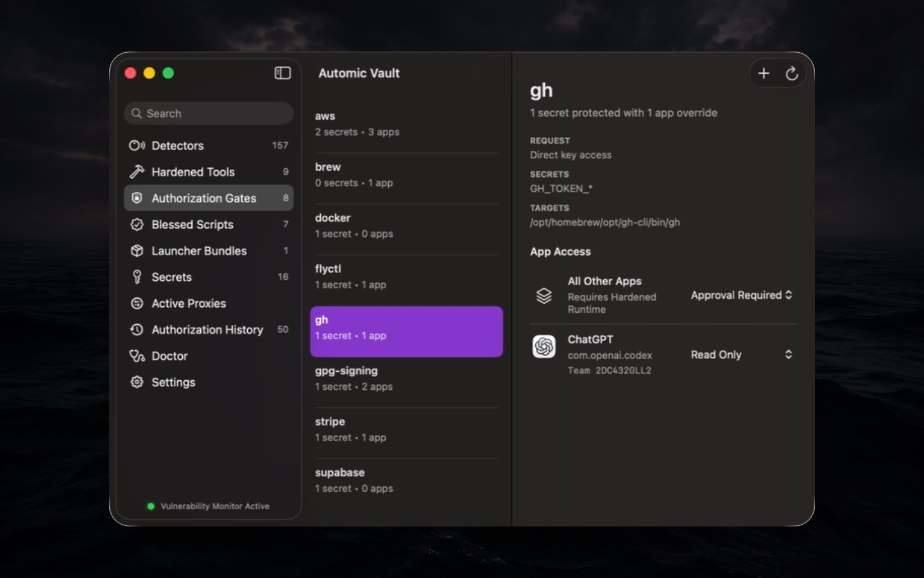924x578 pixels.
Task: Click the Secrets key icon
Action: (137, 277)
